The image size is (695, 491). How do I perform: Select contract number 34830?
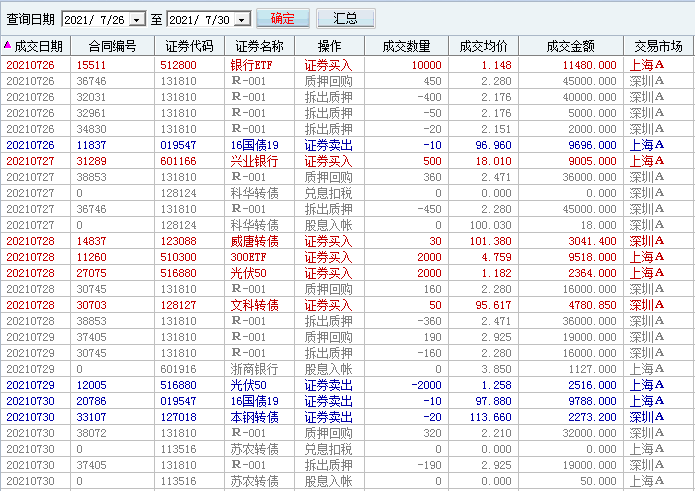click(x=91, y=129)
